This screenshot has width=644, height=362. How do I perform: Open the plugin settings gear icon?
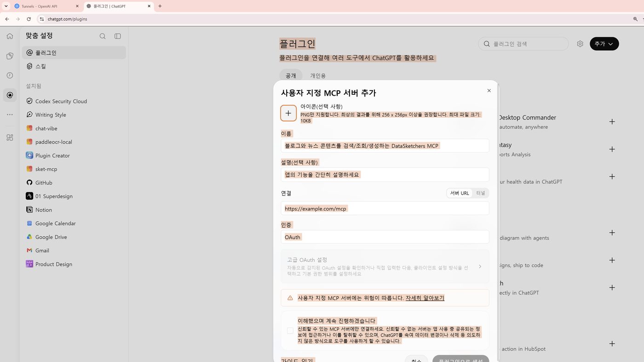[x=580, y=44]
